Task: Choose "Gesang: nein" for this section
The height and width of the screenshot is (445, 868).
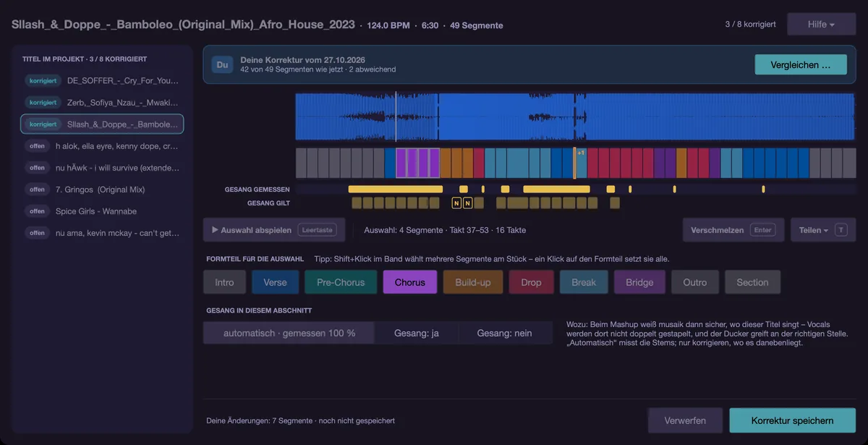Action: click(x=505, y=333)
